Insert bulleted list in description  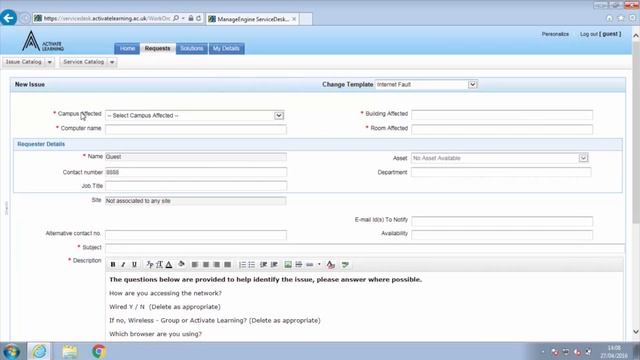click(252, 264)
